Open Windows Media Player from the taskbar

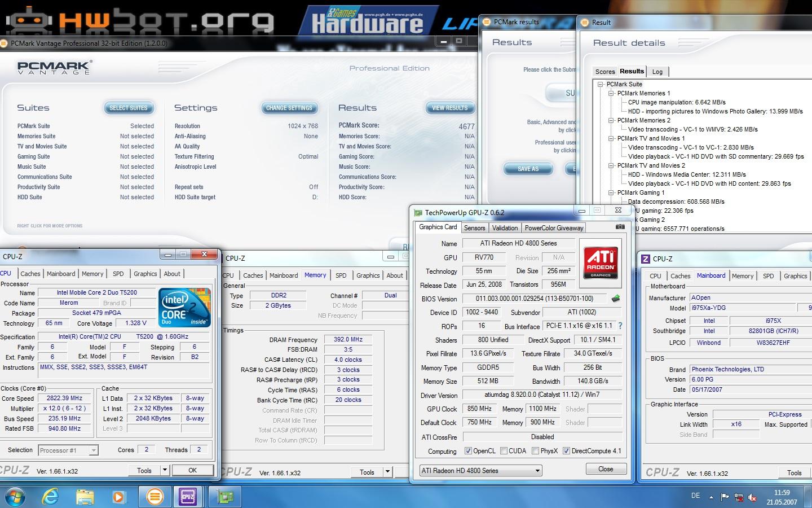(x=118, y=497)
